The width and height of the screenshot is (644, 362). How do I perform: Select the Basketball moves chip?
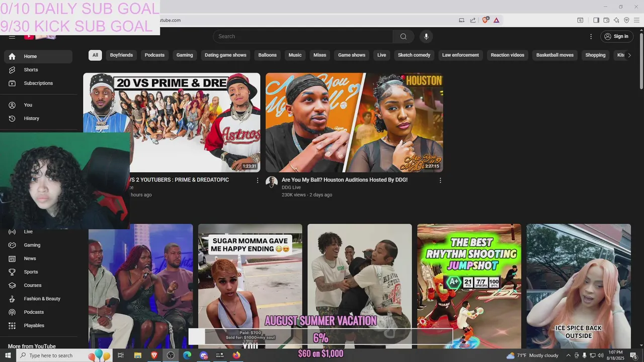click(555, 55)
